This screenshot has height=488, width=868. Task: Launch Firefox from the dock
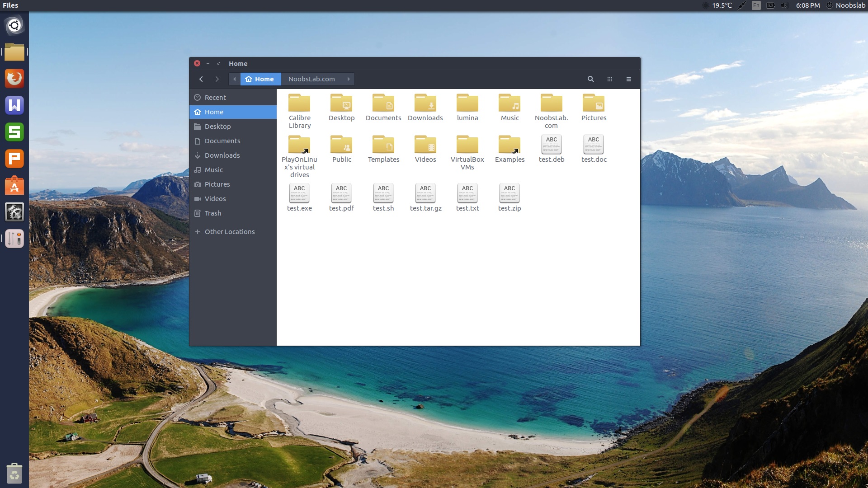(14, 78)
